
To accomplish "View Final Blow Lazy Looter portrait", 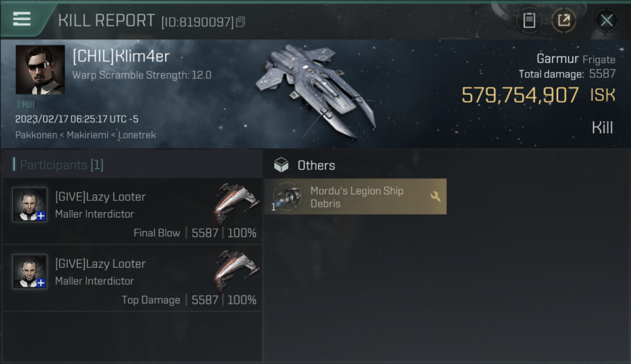I will [x=30, y=205].
